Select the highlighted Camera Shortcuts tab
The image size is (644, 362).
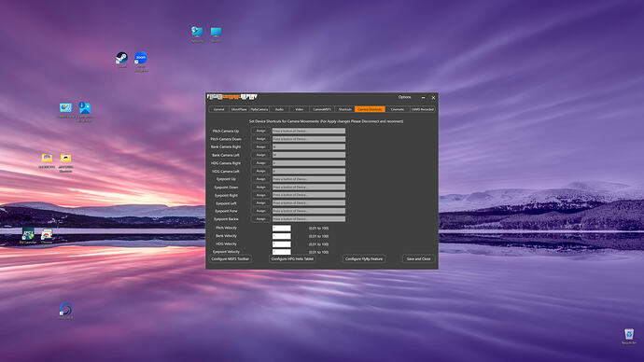coord(370,109)
